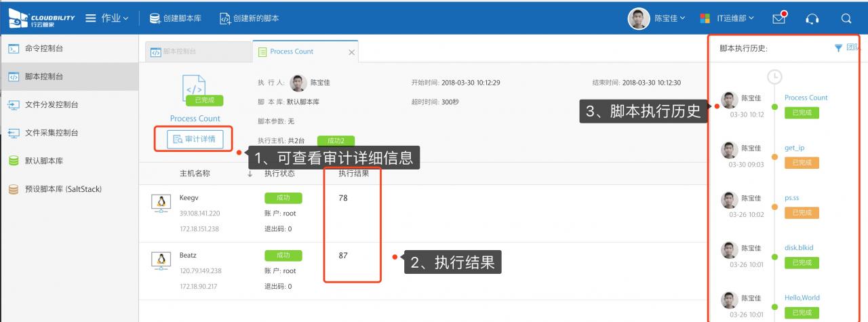Switch to the 脚本控制台 tab
Image resolution: width=868 pixels, height=322 pixels.
point(197,52)
